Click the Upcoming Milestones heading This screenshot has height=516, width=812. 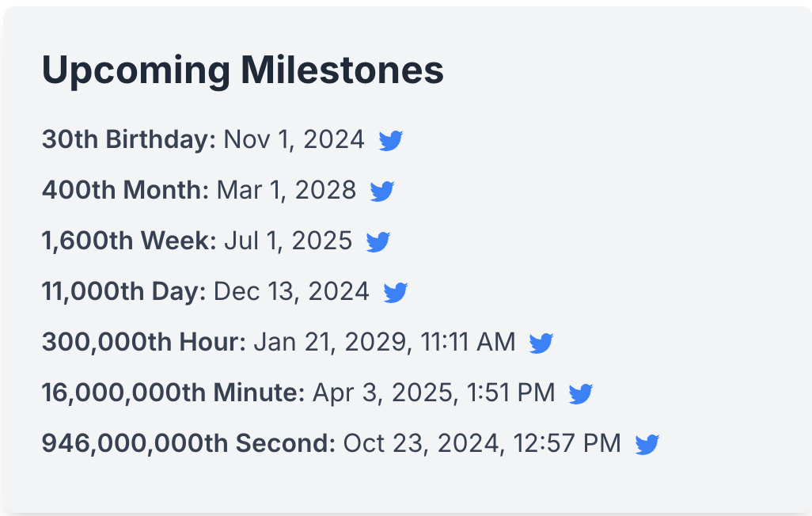point(243,70)
